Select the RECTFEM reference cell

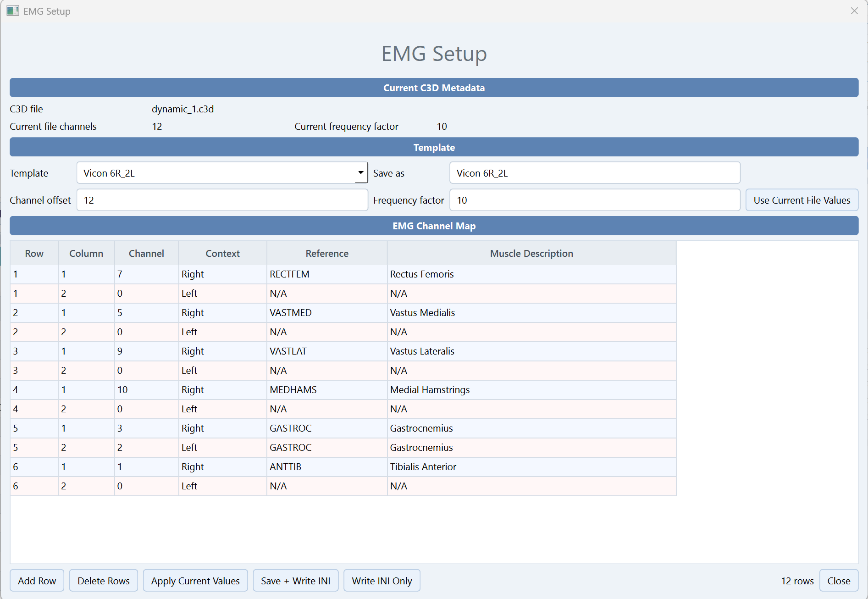pos(327,274)
